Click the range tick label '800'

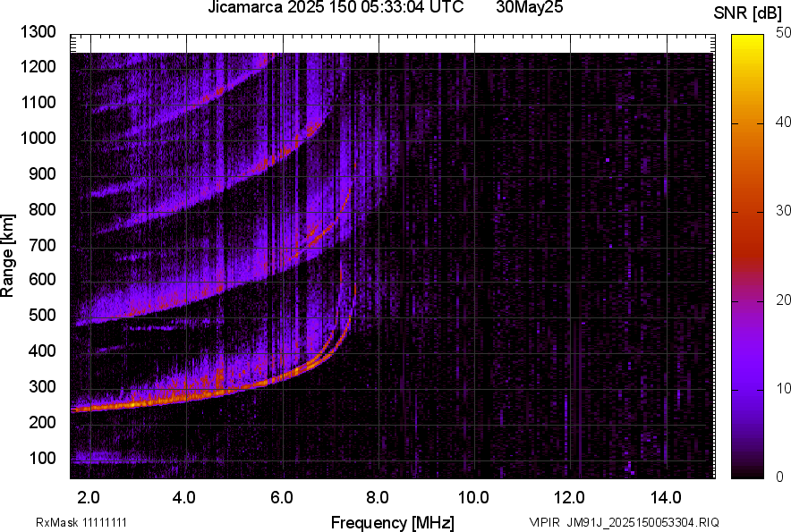point(42,209)
